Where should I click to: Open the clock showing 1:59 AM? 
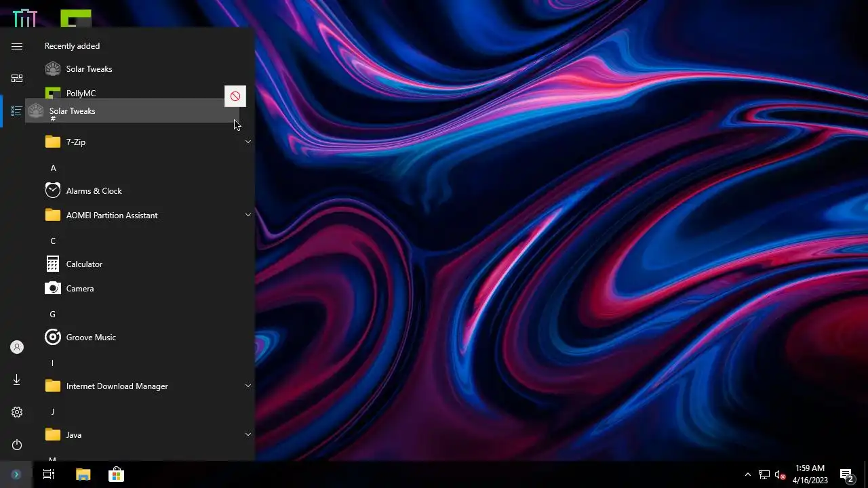pos(810,474)
